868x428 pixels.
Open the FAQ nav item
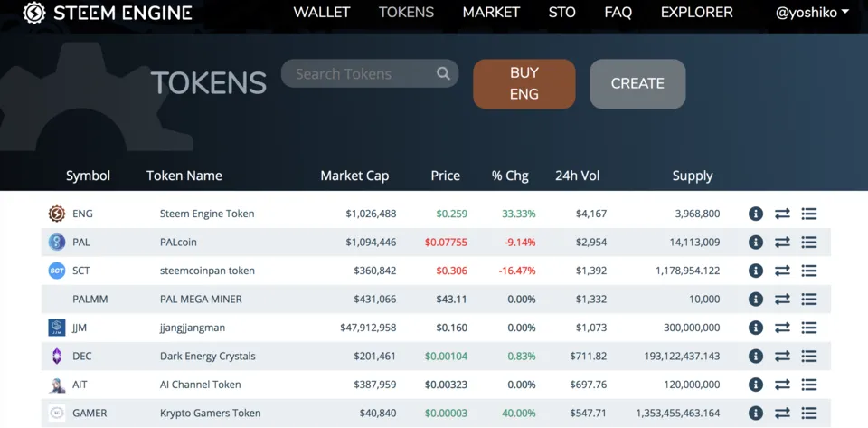coord(618,12)
